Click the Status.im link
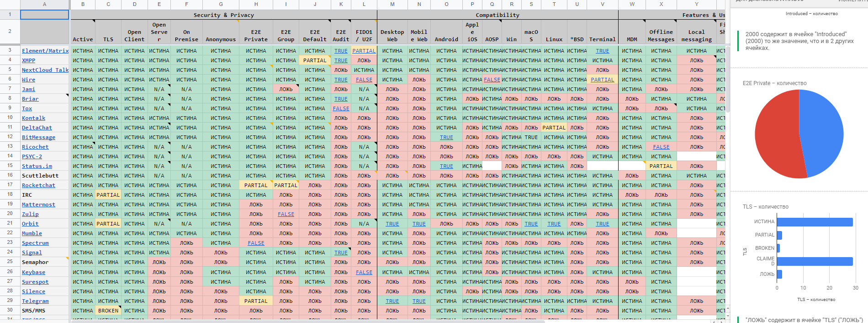The image size is (868, 323). (x=37, y=166)
